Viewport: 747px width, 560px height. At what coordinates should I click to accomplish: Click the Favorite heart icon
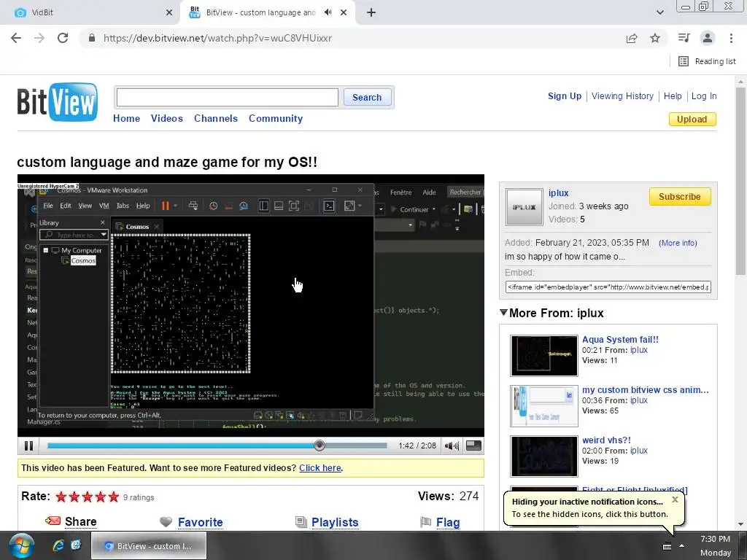tap(166, 522)
